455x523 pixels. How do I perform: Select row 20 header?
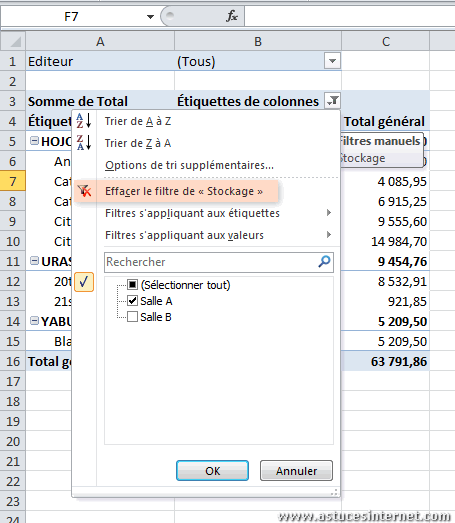(x=13, y=441)
